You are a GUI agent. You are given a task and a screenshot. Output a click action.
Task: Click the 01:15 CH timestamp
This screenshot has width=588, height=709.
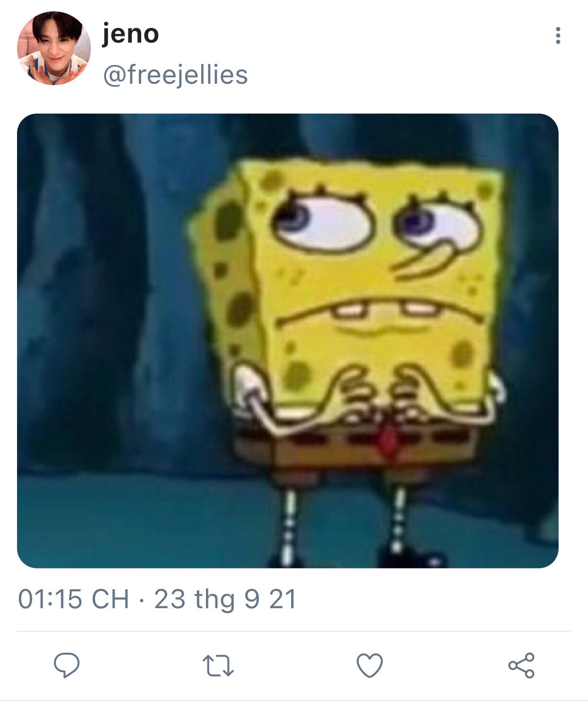coord(73,599)
